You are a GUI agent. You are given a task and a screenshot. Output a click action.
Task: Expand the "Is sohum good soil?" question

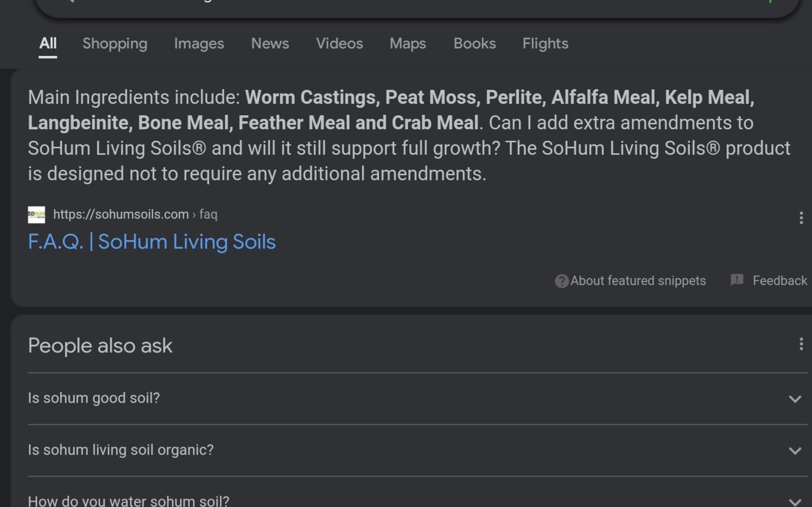(x=795, y=399)
